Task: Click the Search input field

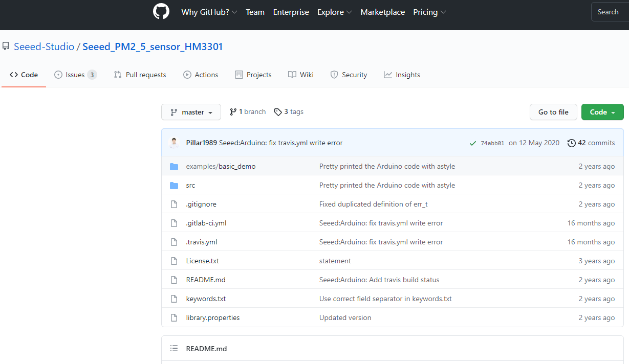Action: tap(610, 12)
